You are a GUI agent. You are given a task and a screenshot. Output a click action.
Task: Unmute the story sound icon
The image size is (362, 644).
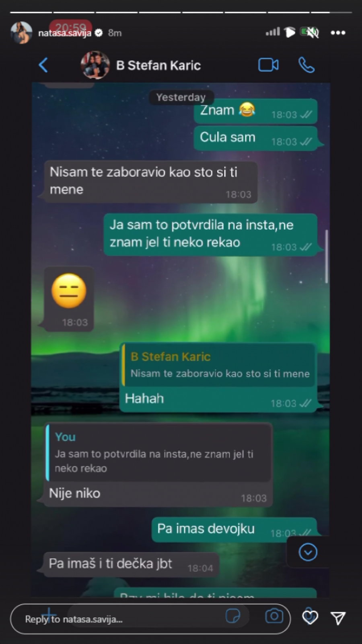[x=310, y=32]
